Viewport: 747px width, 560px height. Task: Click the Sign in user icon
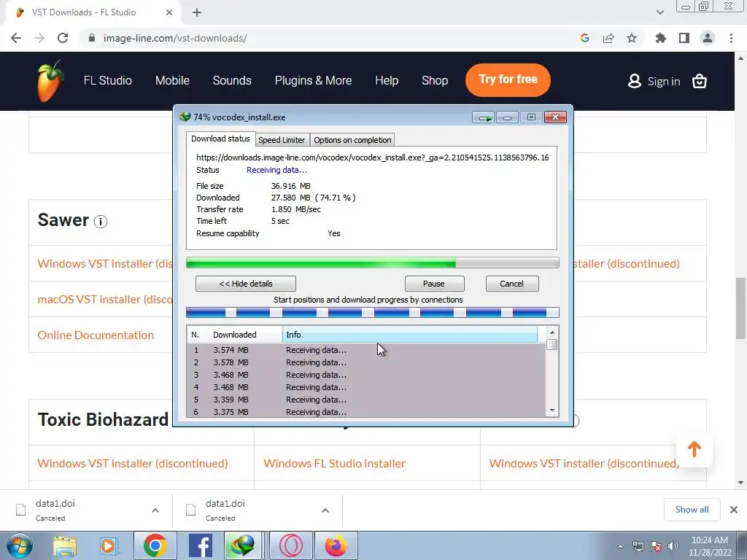tap(634, 81)
